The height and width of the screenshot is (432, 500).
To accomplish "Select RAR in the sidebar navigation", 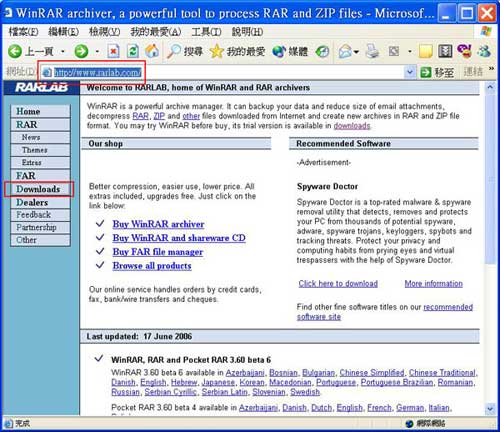I will (x=40, y=125).
